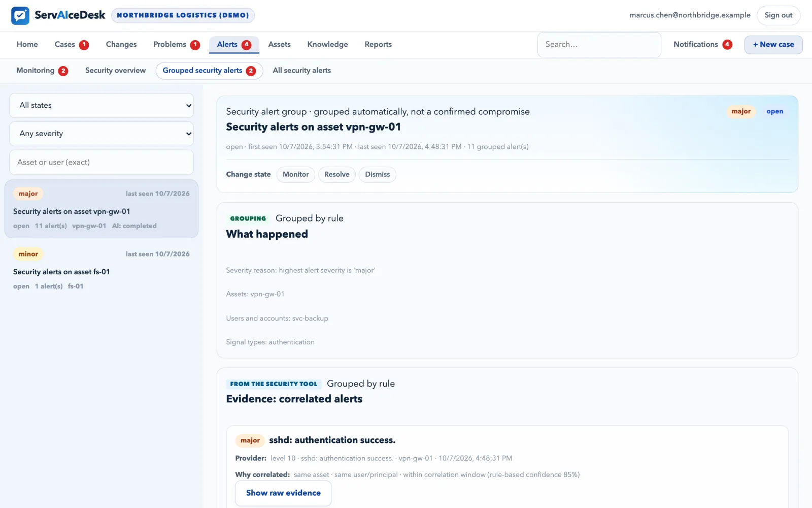The image size is (812, 508).
Task: Click the major severity badge in header
Action: pos(741,111)
